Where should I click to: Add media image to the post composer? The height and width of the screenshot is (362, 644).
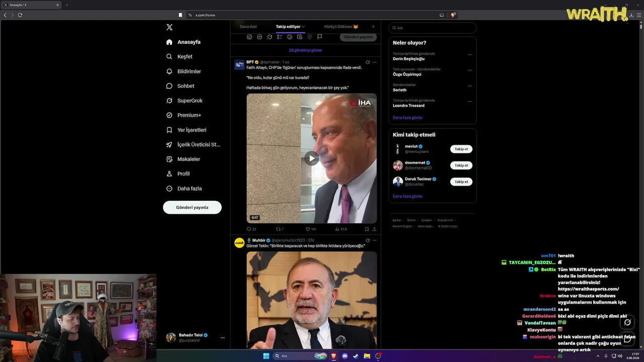[250, 37]
